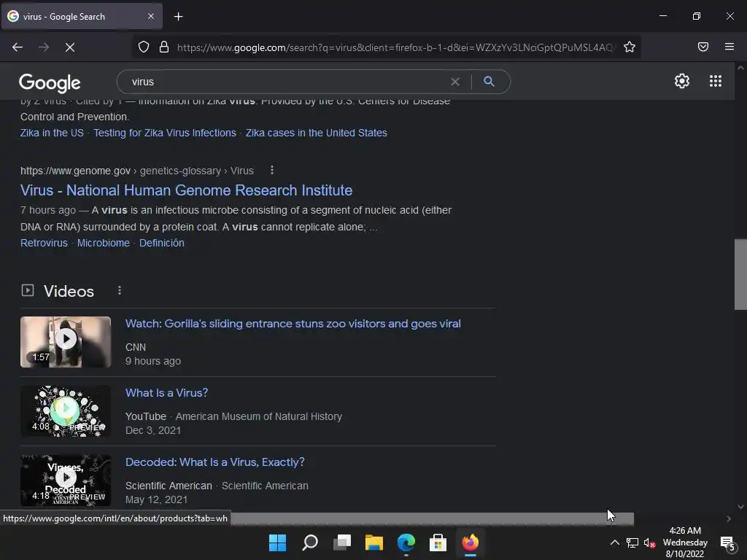Open Firefox application menu

[729, 47]
